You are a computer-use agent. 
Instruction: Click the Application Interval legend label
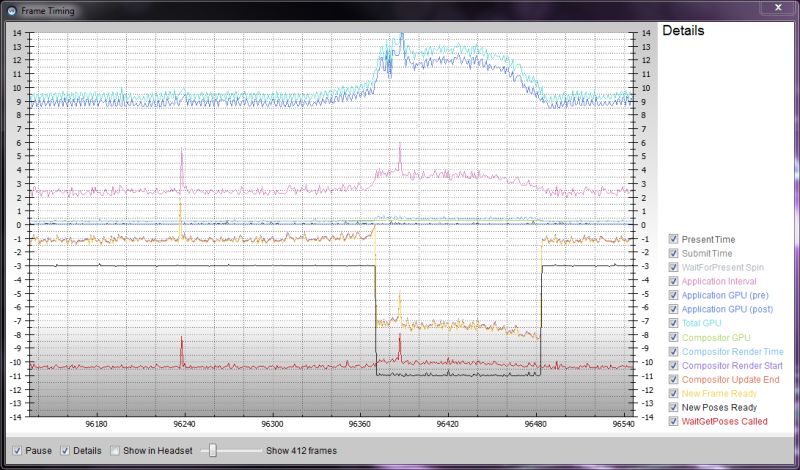[x=719, y=281]
